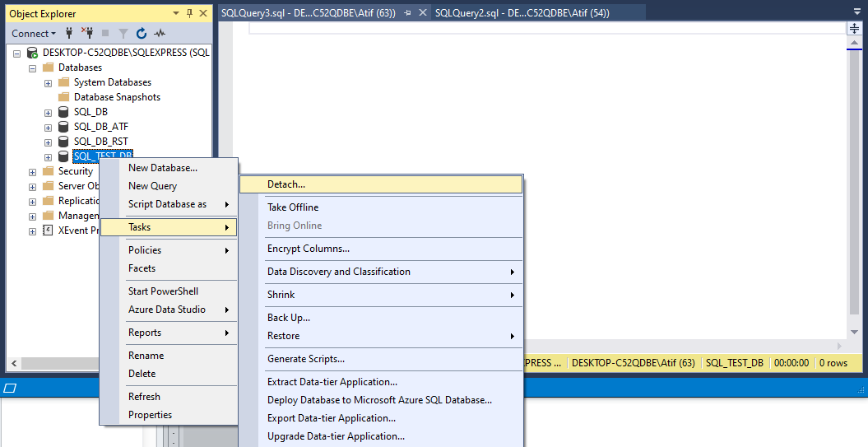Select Facets in context menu

pyautogui.click(x=169, y=268)
